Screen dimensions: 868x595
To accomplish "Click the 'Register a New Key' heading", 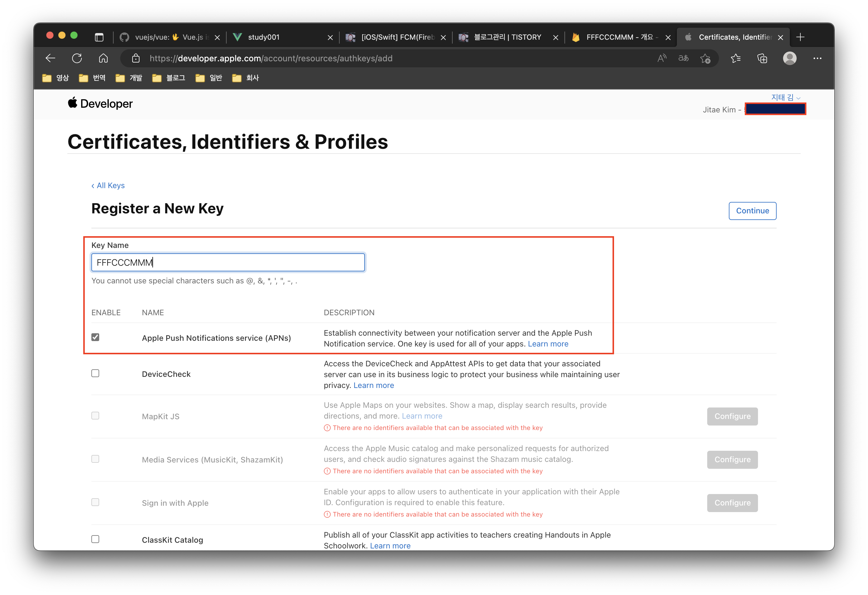I will [157, 209].
